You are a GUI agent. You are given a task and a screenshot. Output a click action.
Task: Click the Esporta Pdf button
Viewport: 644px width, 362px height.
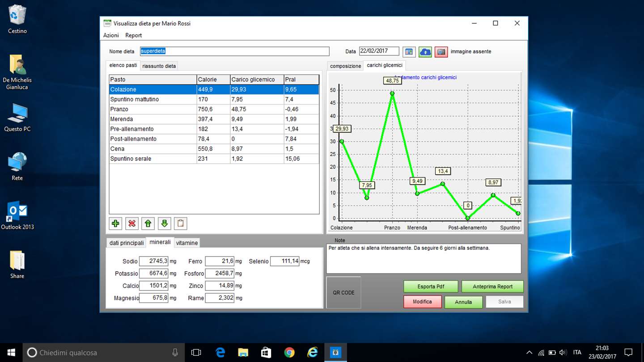pyautogui.click(x=431, y=286)
